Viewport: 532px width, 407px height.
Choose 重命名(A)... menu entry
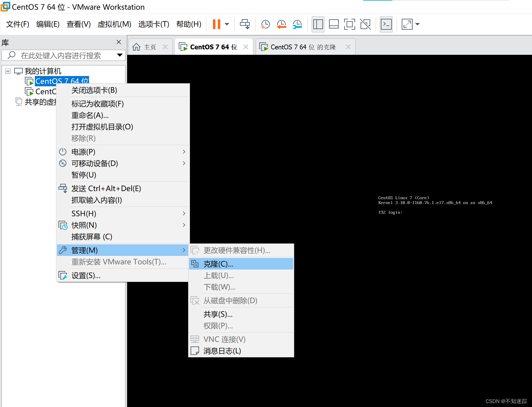tap(123, 115)
